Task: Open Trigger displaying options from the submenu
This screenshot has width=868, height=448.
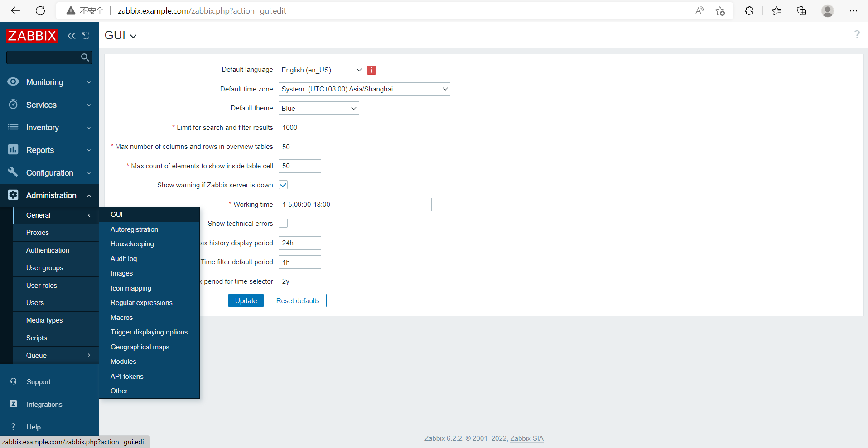Action: (x=149, y=332)
